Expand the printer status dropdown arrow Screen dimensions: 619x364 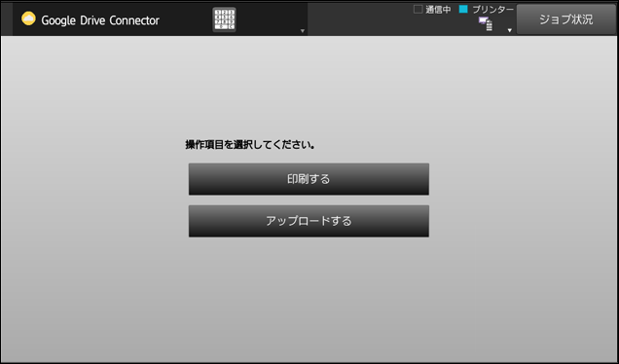pyautogui.click(x=510, y=30)
